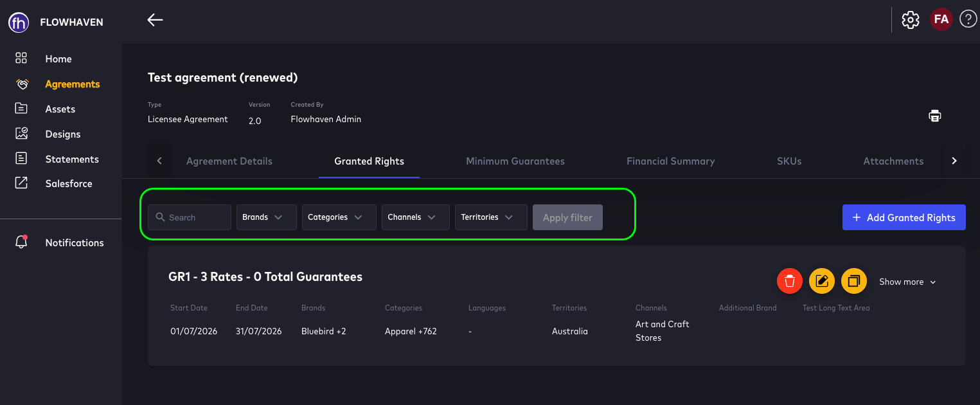The height and width of the screenshot is (405, 980).
Task: Switch to the SKUs tab
Action: pyautogui.click(x=789, y=161)
